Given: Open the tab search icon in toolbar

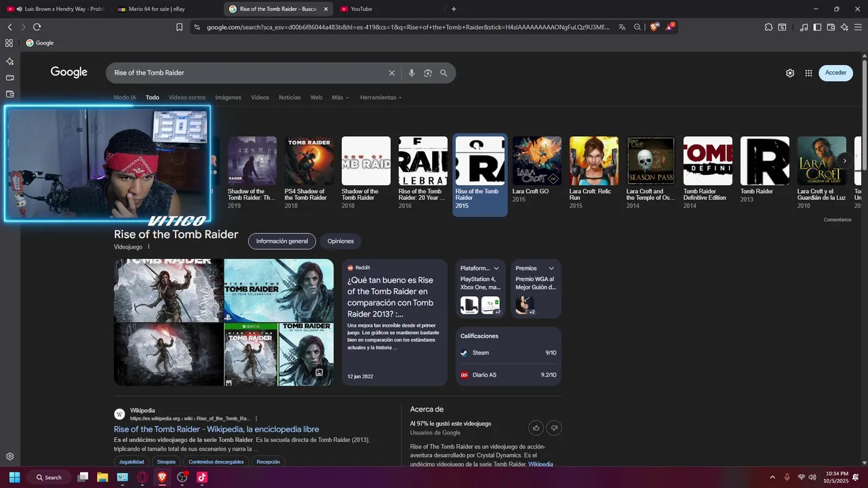Looking at the screenshot, I should coord(782,27).
